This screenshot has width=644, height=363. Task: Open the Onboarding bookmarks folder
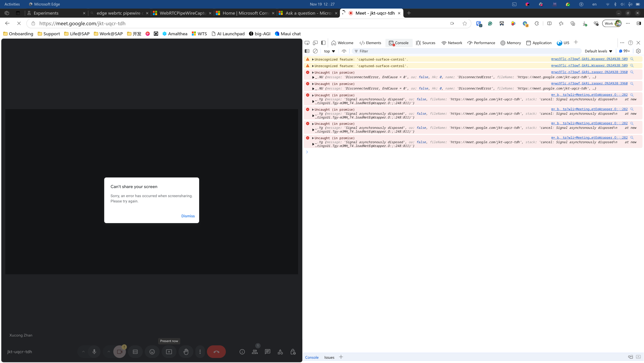click(18, 34)
